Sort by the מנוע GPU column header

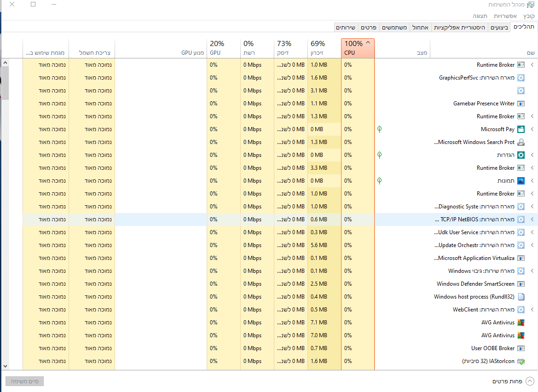(161, 48)
